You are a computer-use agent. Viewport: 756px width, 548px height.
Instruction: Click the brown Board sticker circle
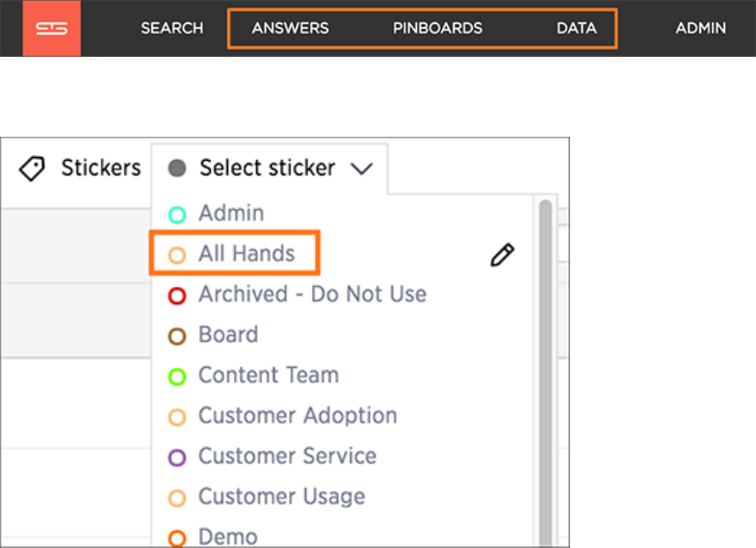click(x=176, y=336)
